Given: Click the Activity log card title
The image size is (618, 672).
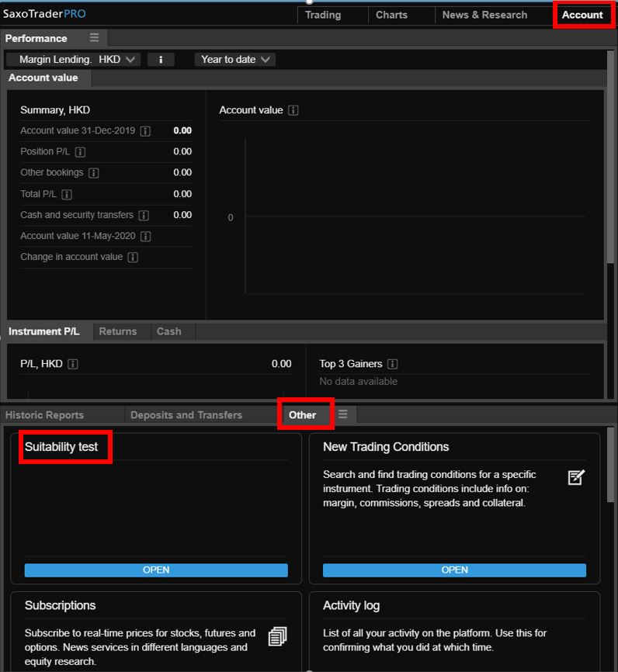Looking at the screenshot, I should [351, 605].
